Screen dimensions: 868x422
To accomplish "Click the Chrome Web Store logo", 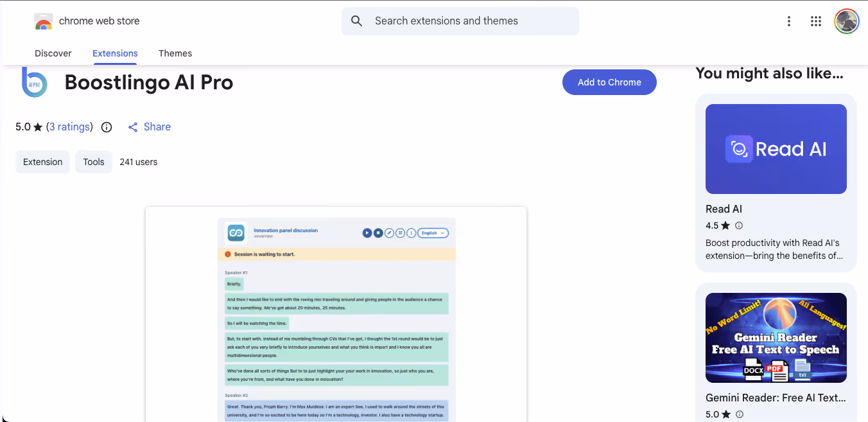I will 43,21.
